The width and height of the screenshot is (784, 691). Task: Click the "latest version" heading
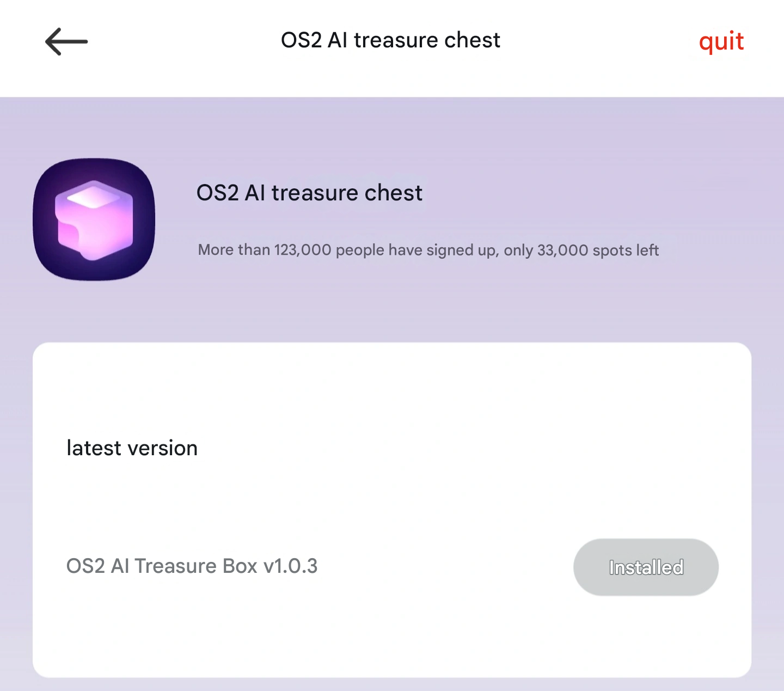(132, 448)
